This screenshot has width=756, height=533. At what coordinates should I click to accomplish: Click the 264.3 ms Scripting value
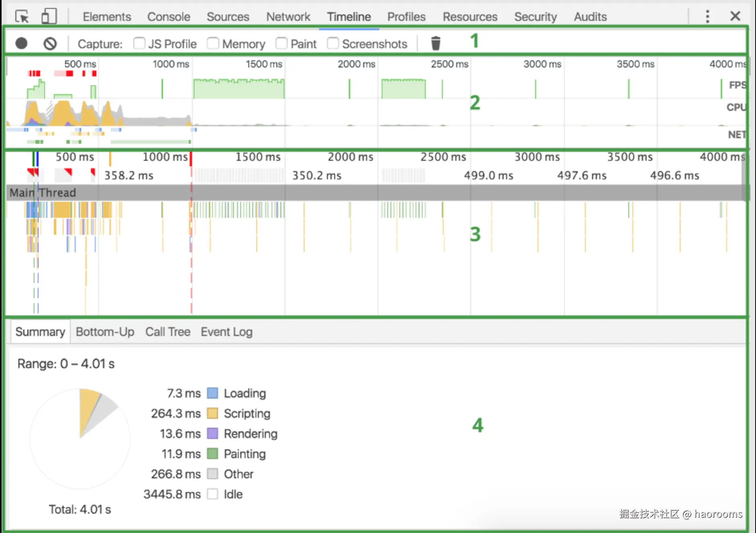pos(176,414)
